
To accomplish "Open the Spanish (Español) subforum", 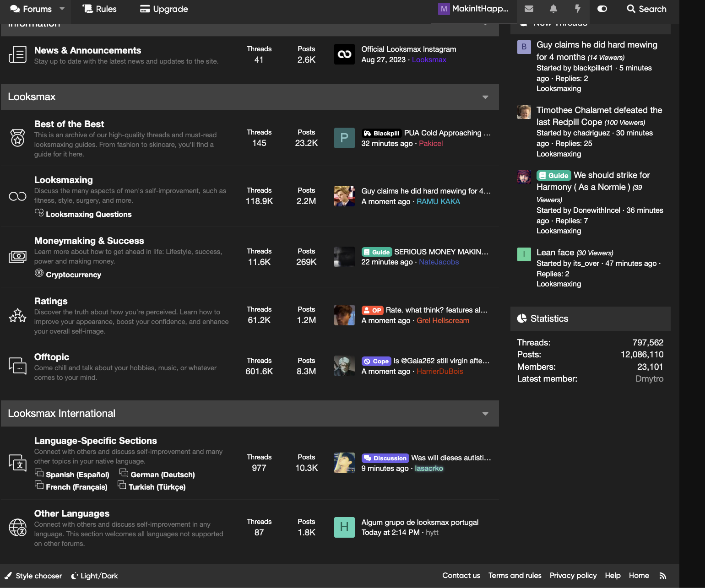I will point(77,475).
